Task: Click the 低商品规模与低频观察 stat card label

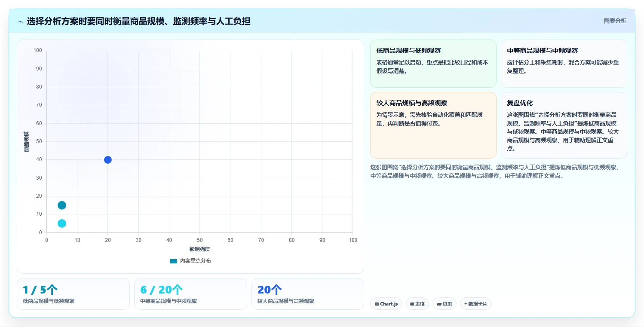Action: [x=49, y=301]
